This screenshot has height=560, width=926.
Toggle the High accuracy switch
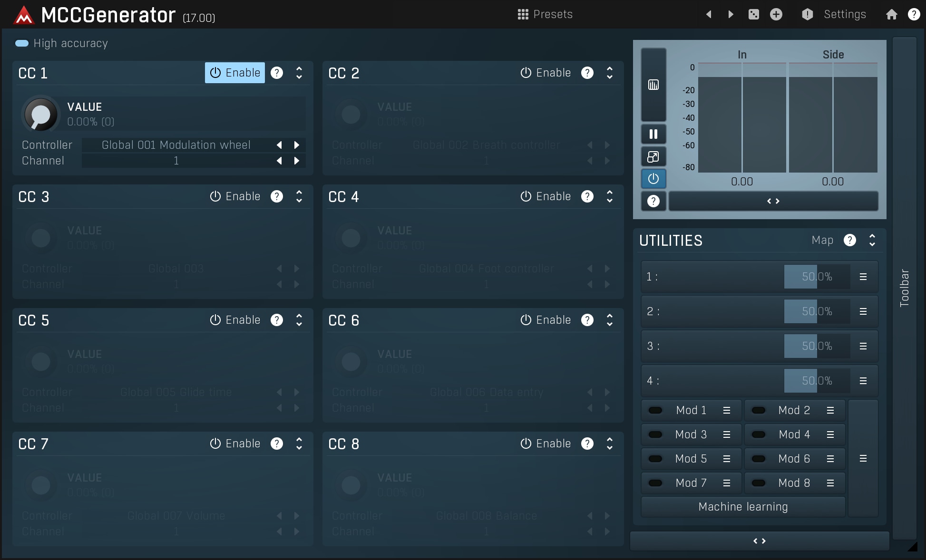tap(22, 43)
